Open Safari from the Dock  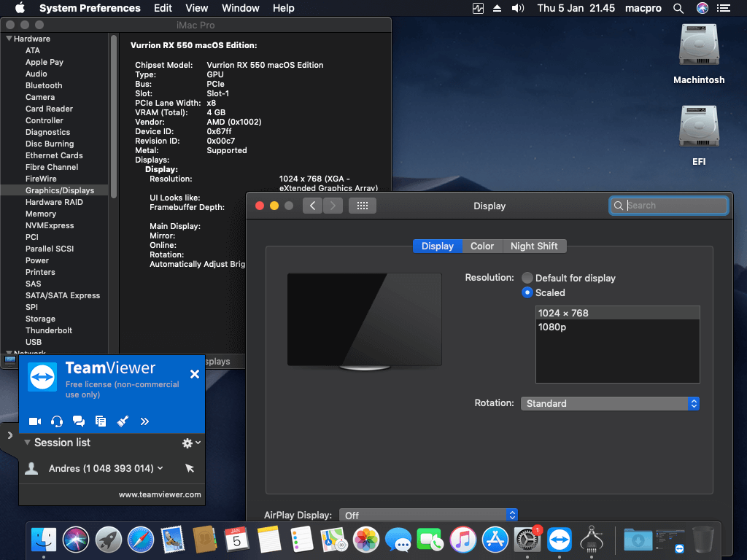141,540
